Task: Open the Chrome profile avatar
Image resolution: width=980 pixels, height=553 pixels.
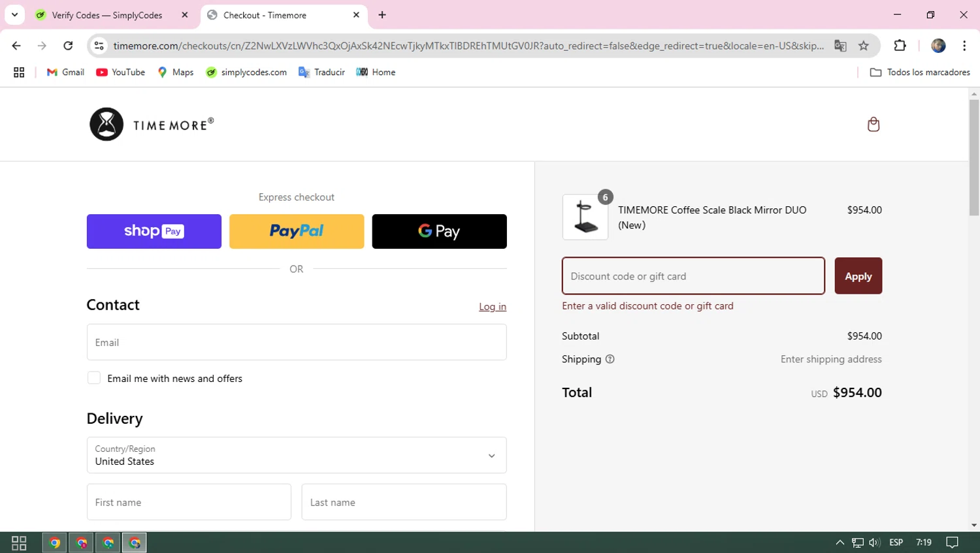Action: 938,46
